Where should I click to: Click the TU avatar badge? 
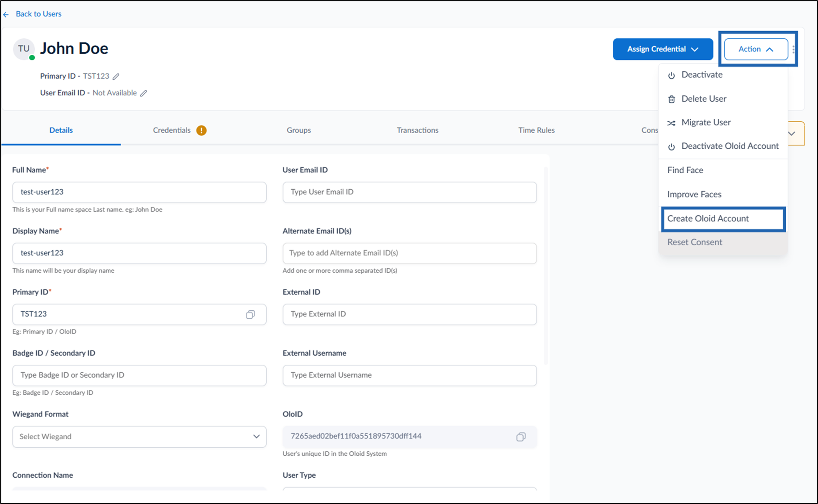[24, 49]
